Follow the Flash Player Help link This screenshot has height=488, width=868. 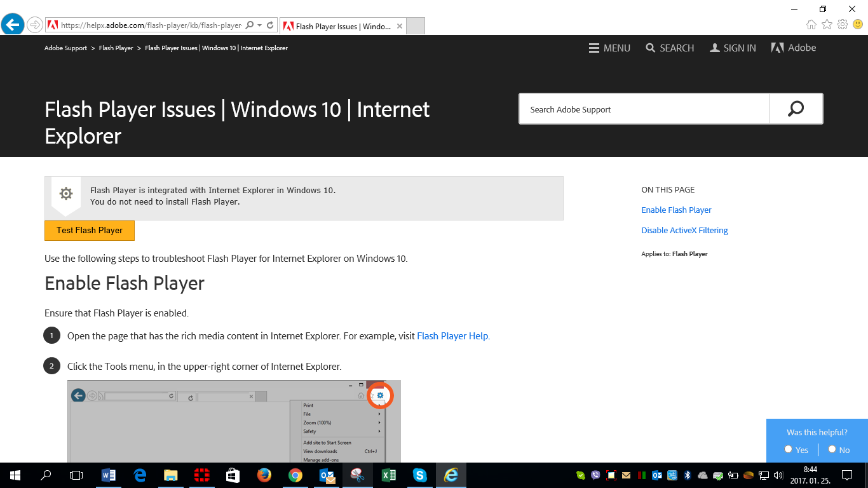click(452, 336)
